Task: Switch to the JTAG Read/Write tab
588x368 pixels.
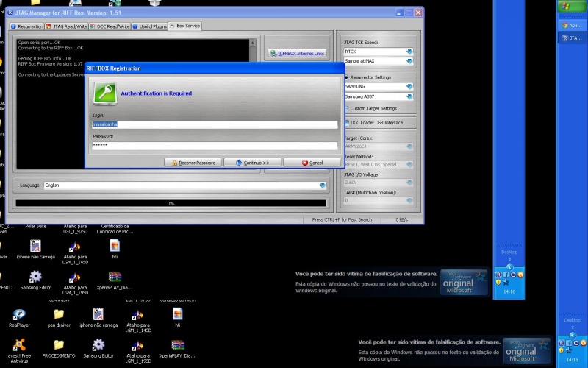Action: pos(66,26)
